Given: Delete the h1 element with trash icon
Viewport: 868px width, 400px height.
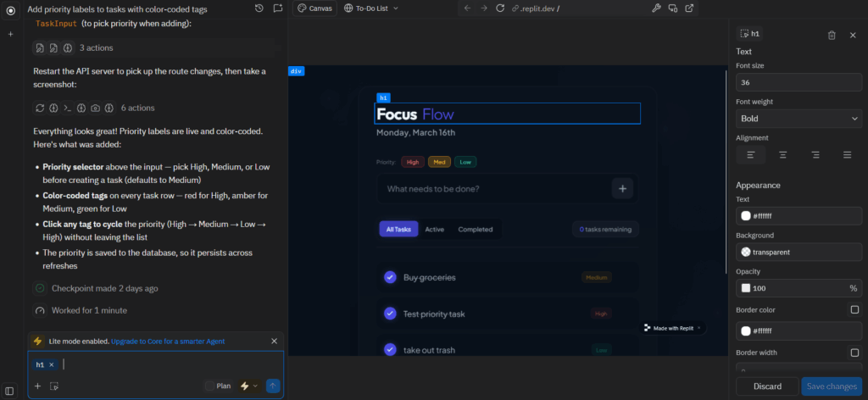Looking at the screenshot, I should pos(832,35).
